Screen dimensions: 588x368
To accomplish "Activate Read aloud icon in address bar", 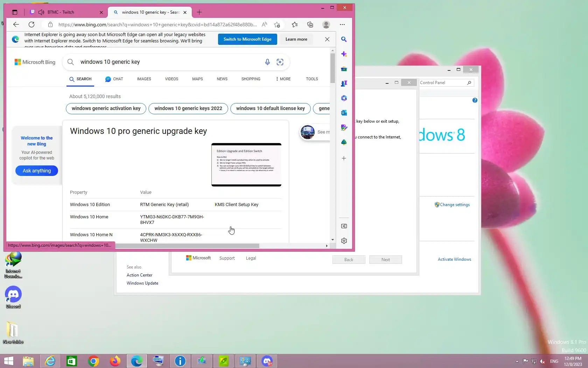I will [x=265, y=25].
